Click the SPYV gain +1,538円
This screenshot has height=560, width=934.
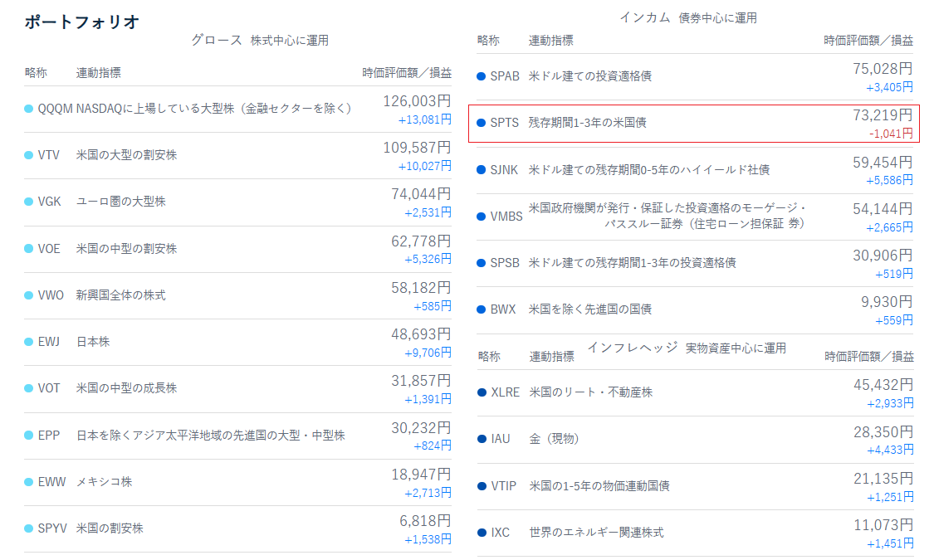[428, 540]
